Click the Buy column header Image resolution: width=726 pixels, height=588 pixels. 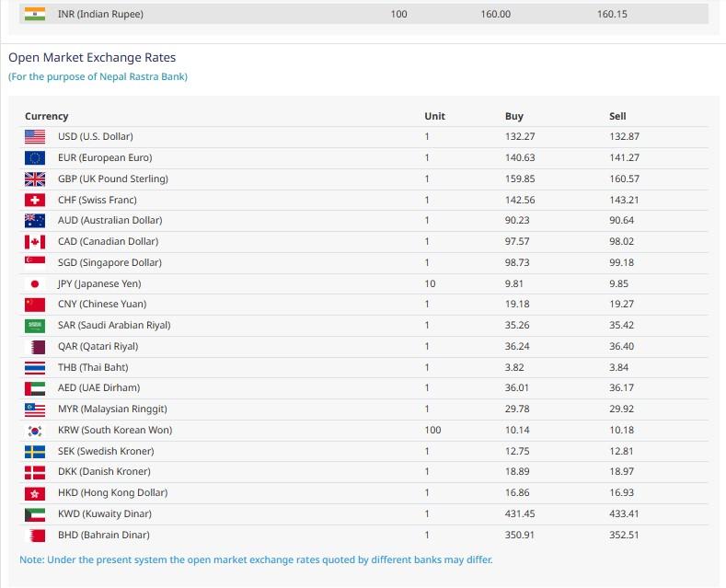point(514,116)
